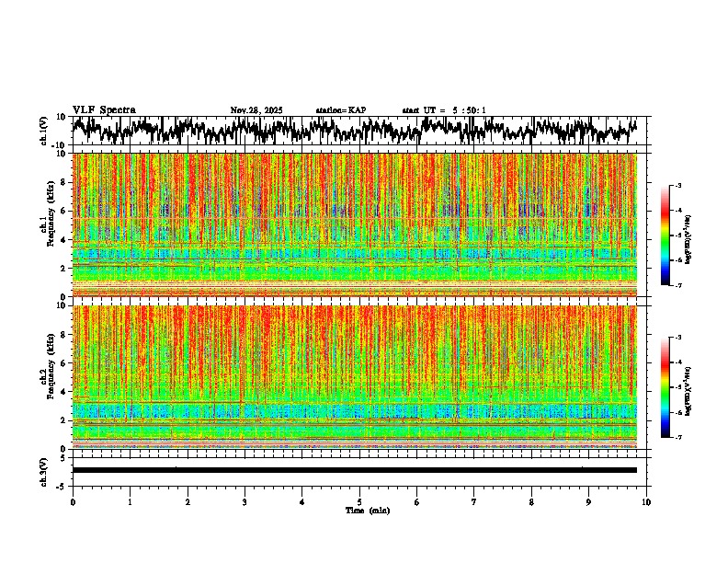728x563 pixels.
Task: Click the ch.1 'Frequency (kHz)' axis label
Action: (51, 215)
